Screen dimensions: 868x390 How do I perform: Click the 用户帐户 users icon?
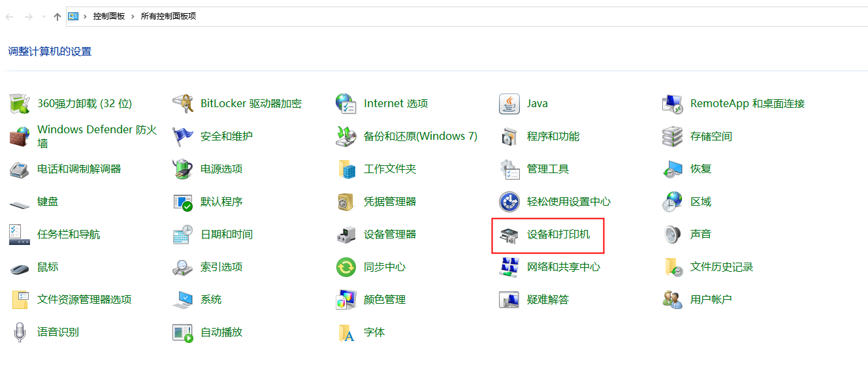[672, 300]
